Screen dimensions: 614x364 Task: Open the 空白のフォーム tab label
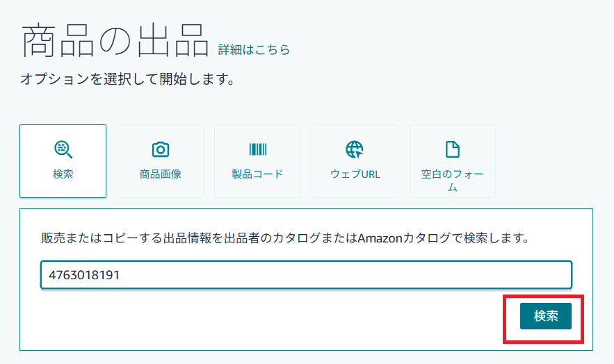click(x=452, y=180)
